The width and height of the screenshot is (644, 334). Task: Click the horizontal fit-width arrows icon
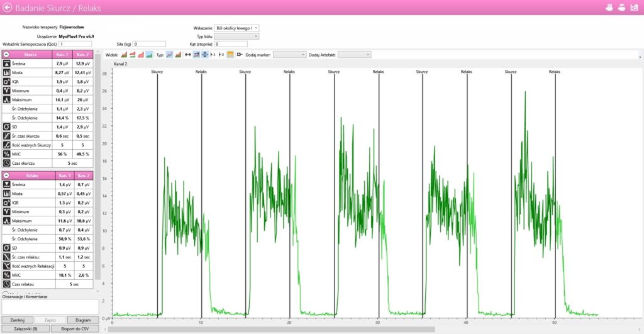click(188, 55)
